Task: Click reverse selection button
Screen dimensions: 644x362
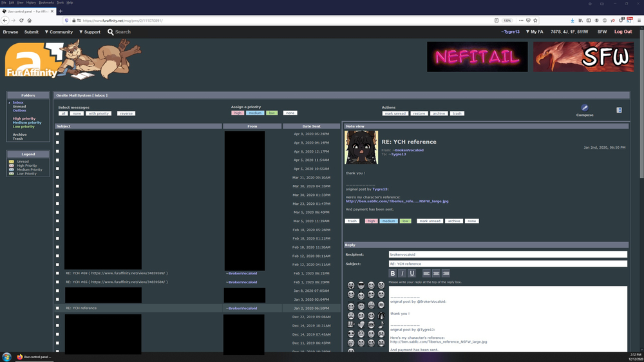Action: point(126,113)
